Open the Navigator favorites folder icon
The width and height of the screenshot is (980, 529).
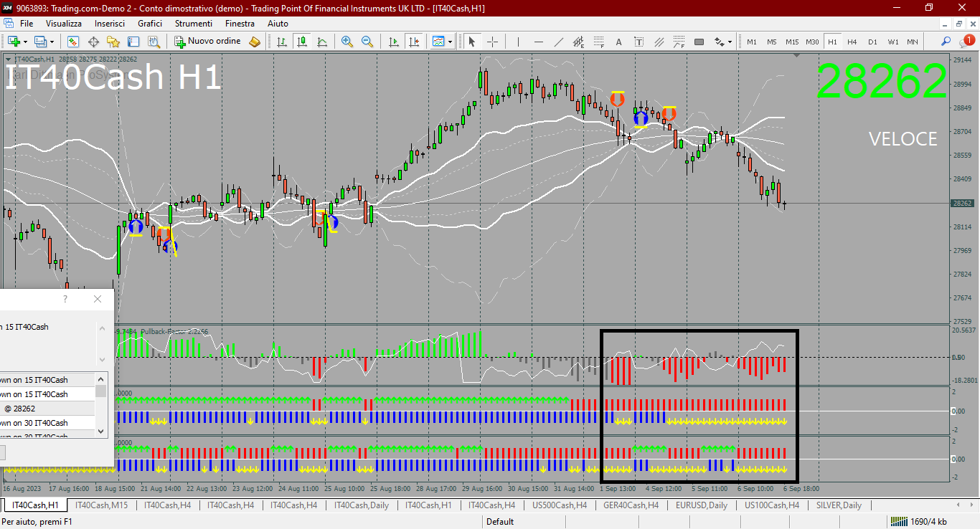click(113, 42)
